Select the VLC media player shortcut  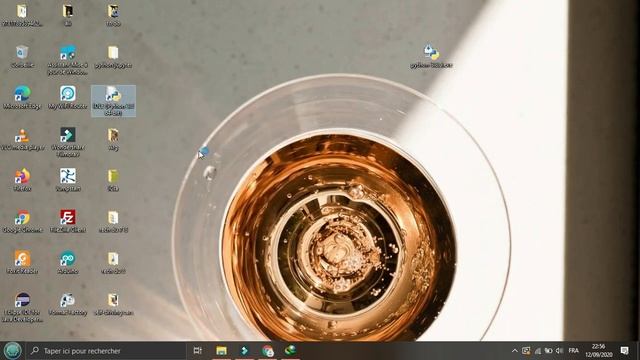click(x=22, y=139)
